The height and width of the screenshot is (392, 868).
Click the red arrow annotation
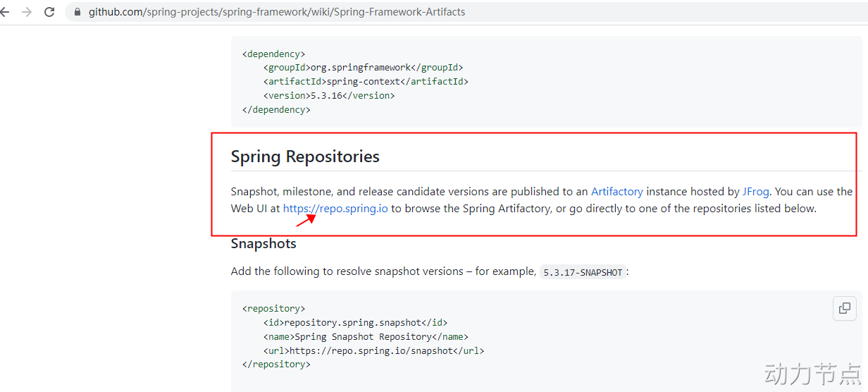pyautogui.click(x=305, y=219)
